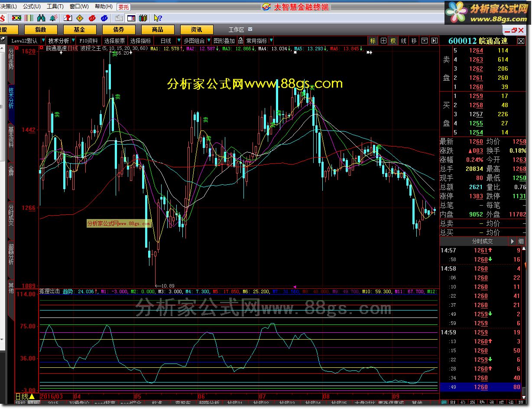Click the 狐狸出击 indicator name label
This screenshot has width=532, height=409.
[x=49, y=291]
